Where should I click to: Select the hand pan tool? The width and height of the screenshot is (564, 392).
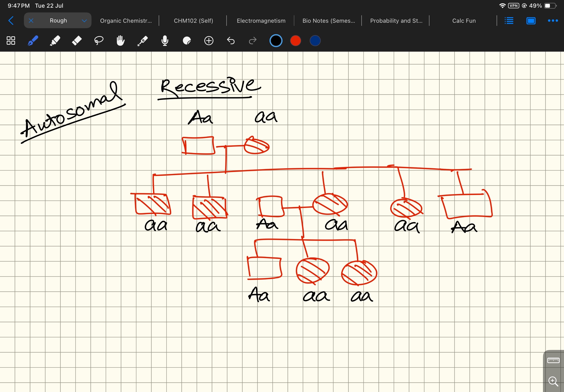click(x=120, y=41)
